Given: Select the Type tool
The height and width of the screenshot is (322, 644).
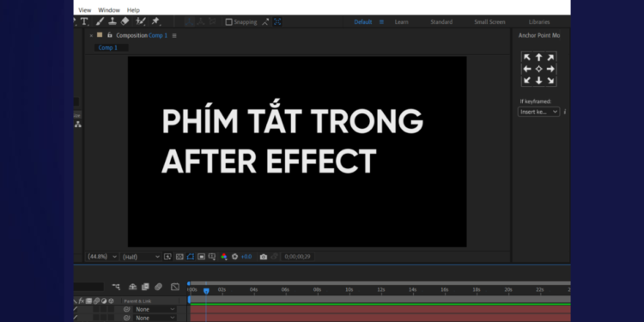Looking at the screenshot, I should click(x=85, y=21).
